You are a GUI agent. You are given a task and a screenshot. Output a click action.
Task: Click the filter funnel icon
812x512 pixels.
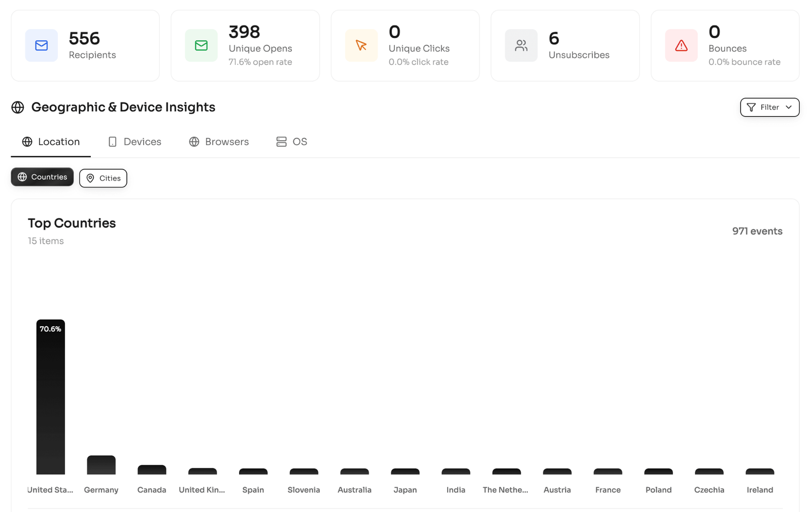pyautogui.click(x=752, y=107)
